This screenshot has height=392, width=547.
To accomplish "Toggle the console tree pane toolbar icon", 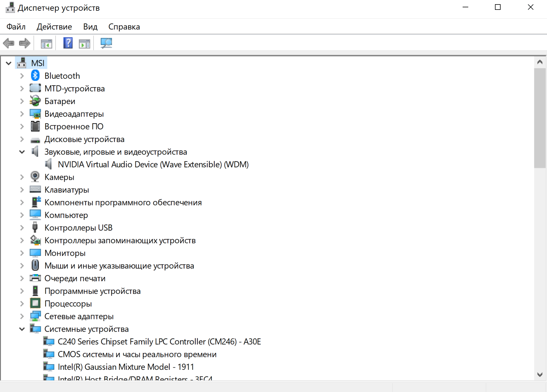I will (x=46, y=44).
